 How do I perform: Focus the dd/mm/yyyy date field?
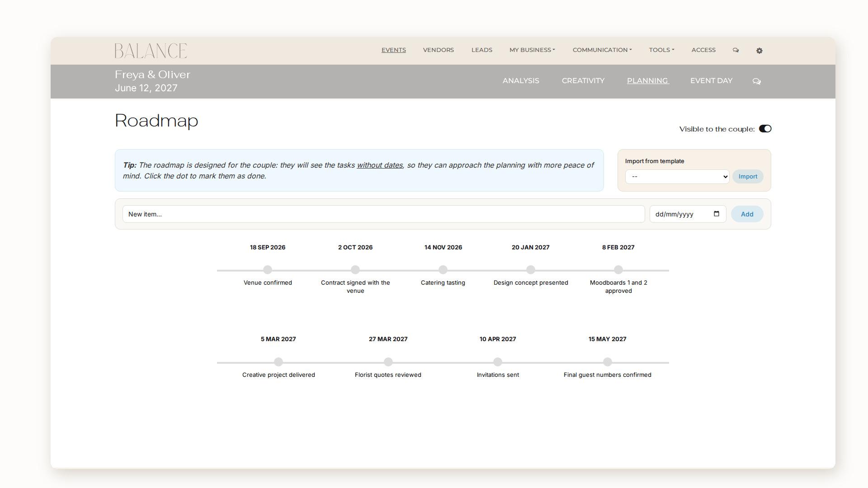pyautogui.click(x=688, y=214)
